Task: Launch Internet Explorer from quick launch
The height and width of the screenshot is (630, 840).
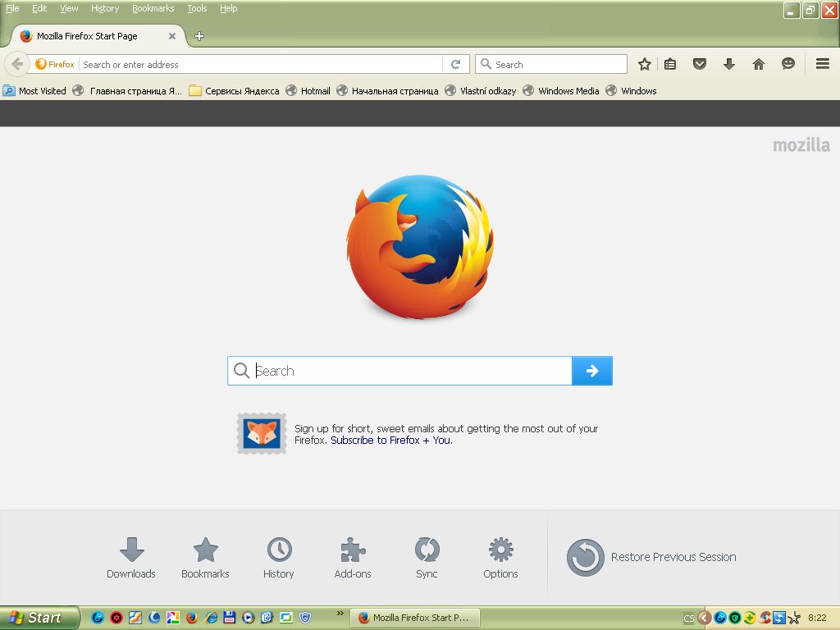Action: click(x=211, y=618)
